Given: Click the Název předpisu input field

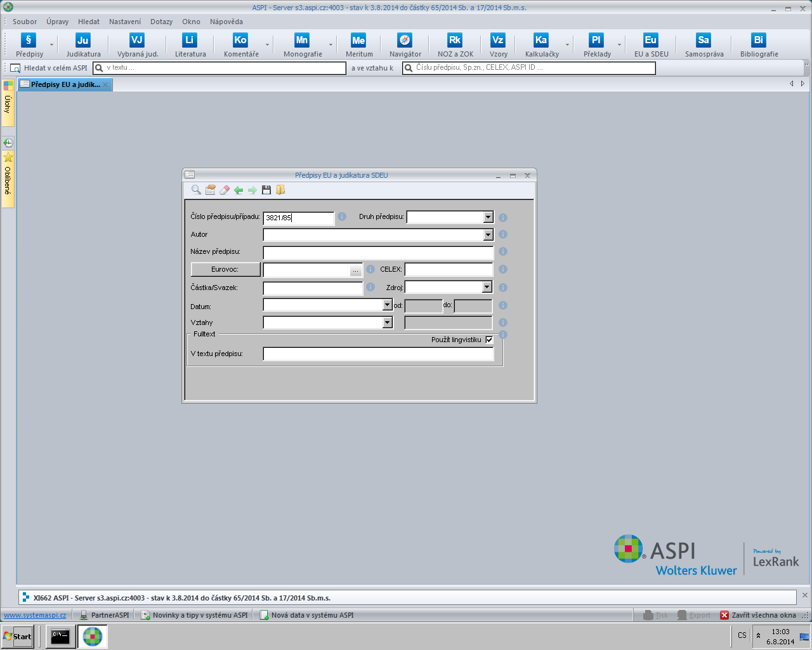Looking at the screenshot, I should click(x=378, y=253).
